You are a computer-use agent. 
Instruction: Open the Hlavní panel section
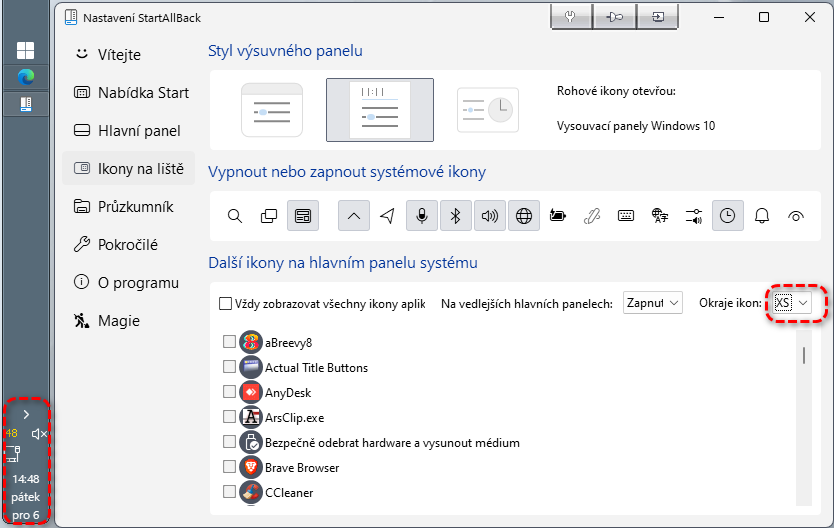129,131
